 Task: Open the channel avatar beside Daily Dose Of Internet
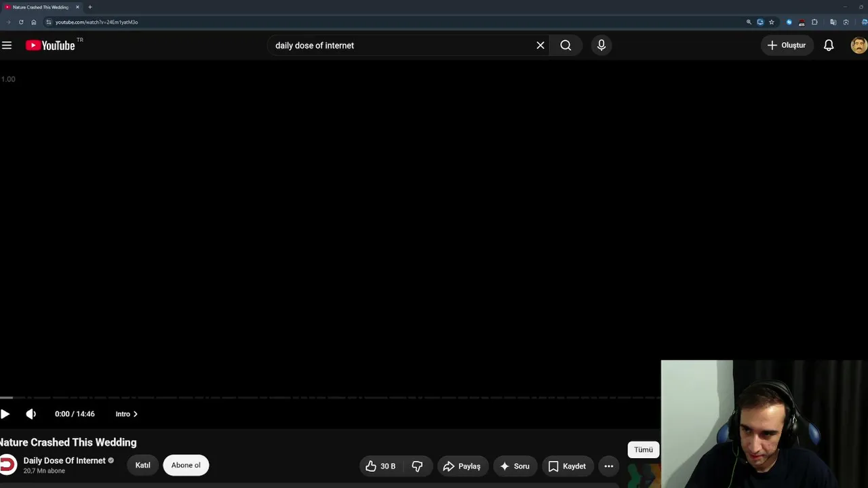click(x=7, y=465)
